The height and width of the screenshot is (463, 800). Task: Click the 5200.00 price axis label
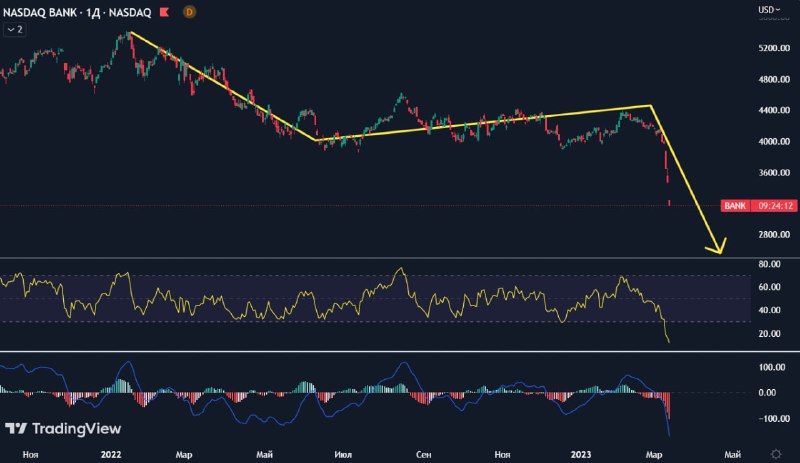tap(774, 48)
